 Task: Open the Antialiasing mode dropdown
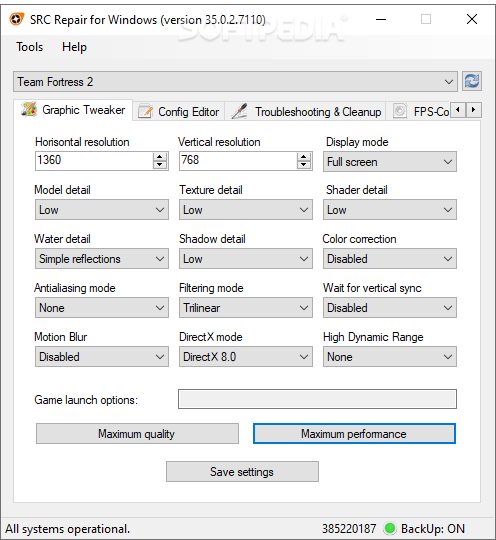click(102, 308)
